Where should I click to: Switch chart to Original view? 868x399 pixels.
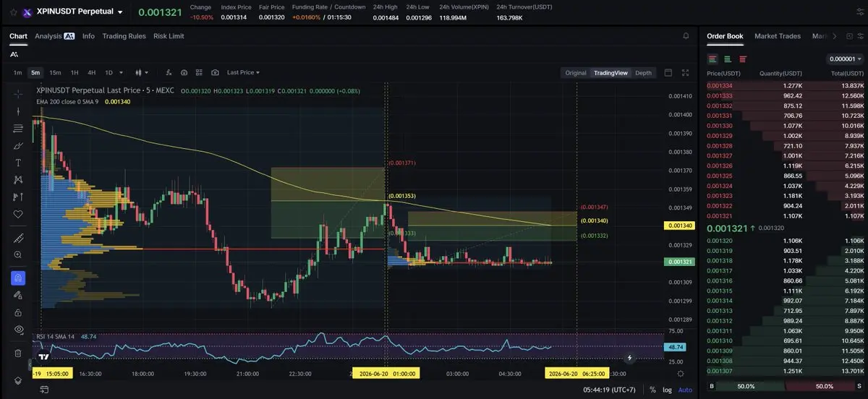click(x=576, y=73)
